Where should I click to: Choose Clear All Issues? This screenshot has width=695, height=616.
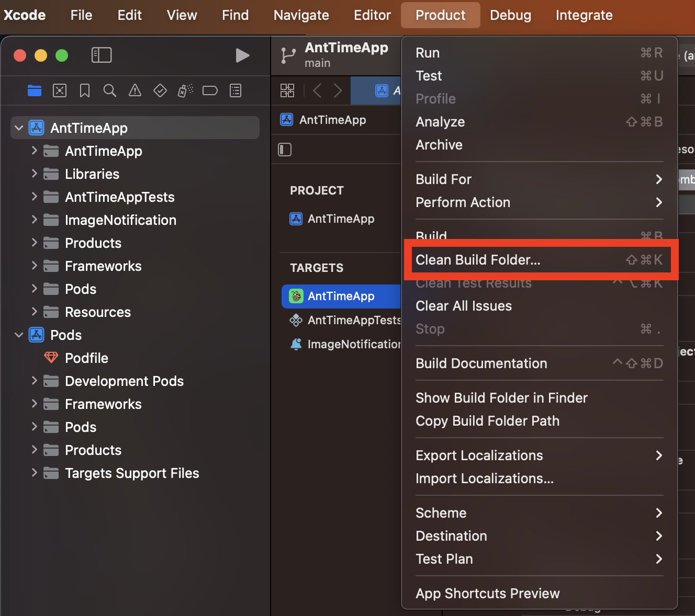tap(539, 306)
